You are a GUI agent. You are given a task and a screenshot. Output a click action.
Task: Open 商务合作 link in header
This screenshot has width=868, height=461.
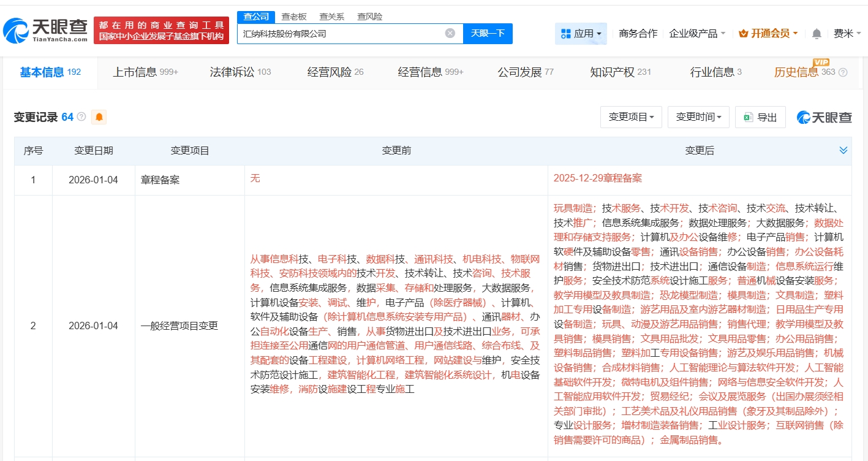638,34
